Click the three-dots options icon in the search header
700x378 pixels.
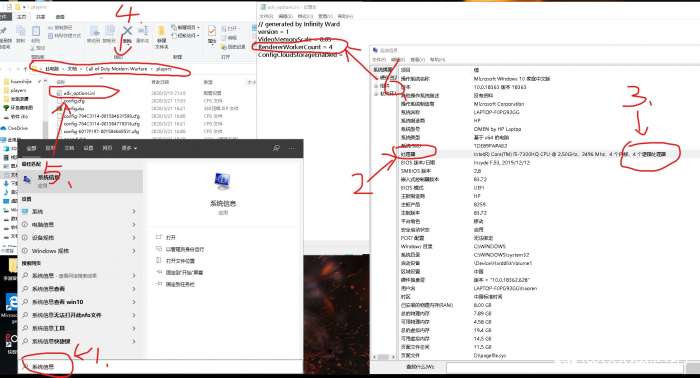pyautogui.click(x=292, y=148)
